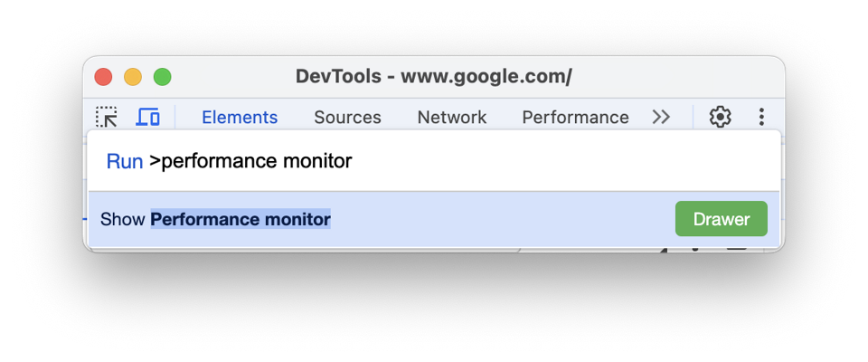
Task: Close the DevTools window with red button
Action: pyautogui.click(x=103, y=77)
